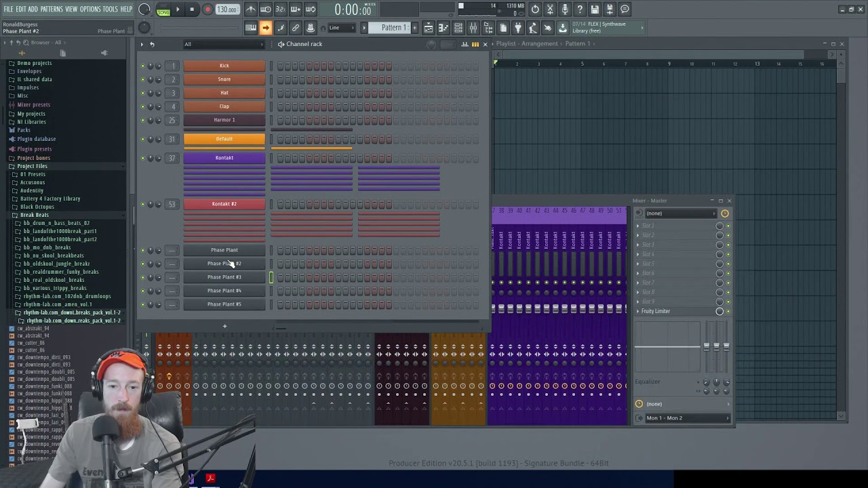This screenshot has height=488, width=868.
Task: Adjust the master pitch knob
Action: [144, 28]
